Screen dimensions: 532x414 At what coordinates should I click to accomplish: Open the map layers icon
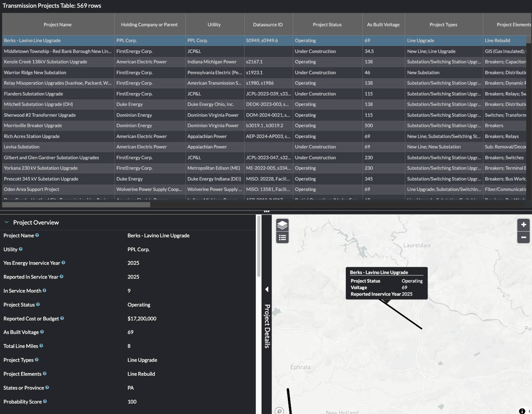pyautogui.click(x=282, y=225)
